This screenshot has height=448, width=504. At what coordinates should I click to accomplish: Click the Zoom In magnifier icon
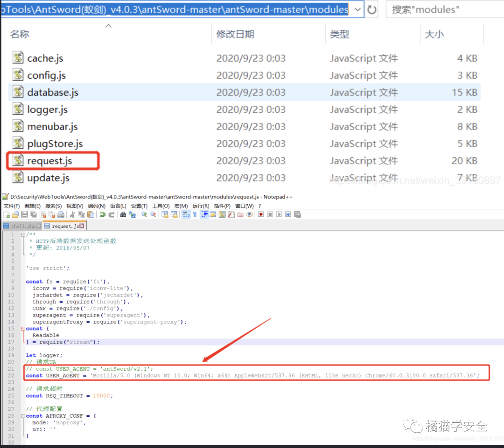click(144, 214)
